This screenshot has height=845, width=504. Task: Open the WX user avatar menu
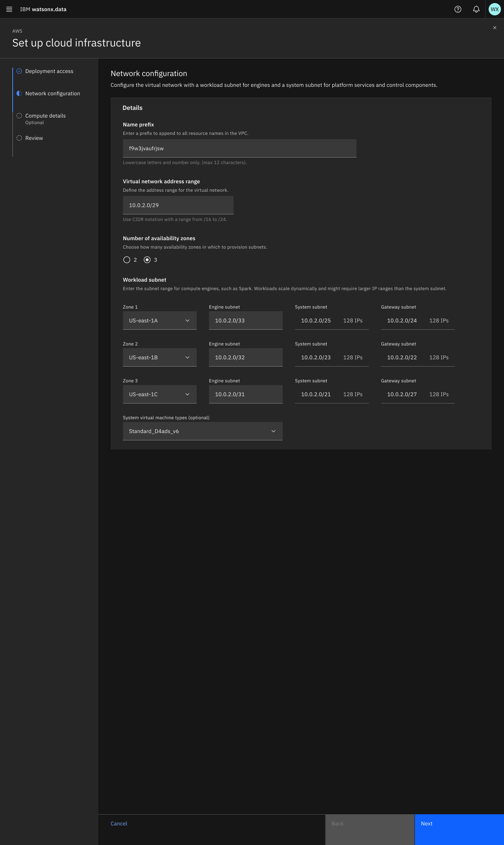pyautogui.click(x=494, y=9)
